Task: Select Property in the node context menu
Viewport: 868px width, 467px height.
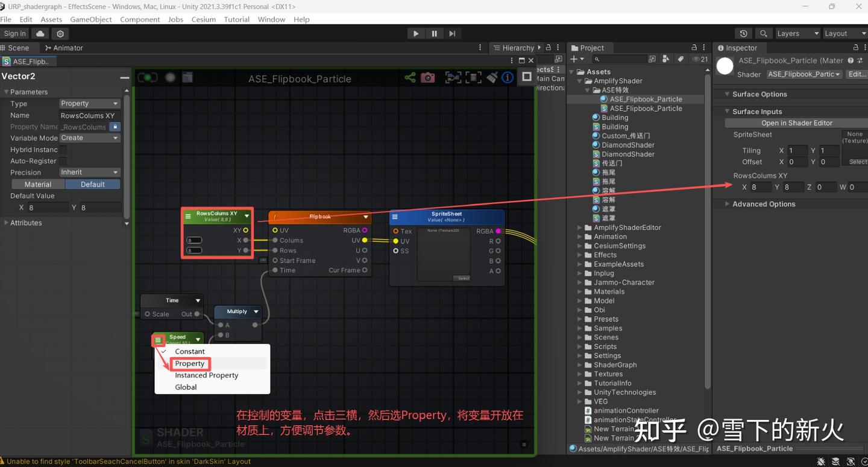Action: 189,363
